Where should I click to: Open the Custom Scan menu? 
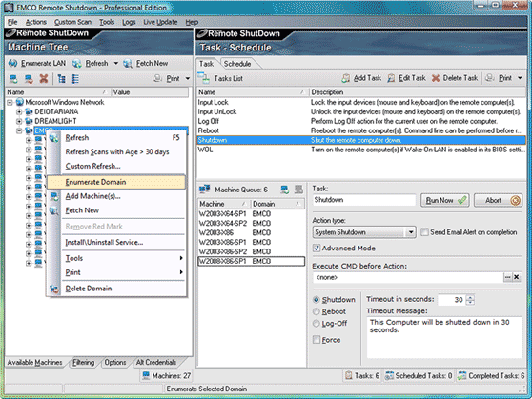tap(73, 22)
